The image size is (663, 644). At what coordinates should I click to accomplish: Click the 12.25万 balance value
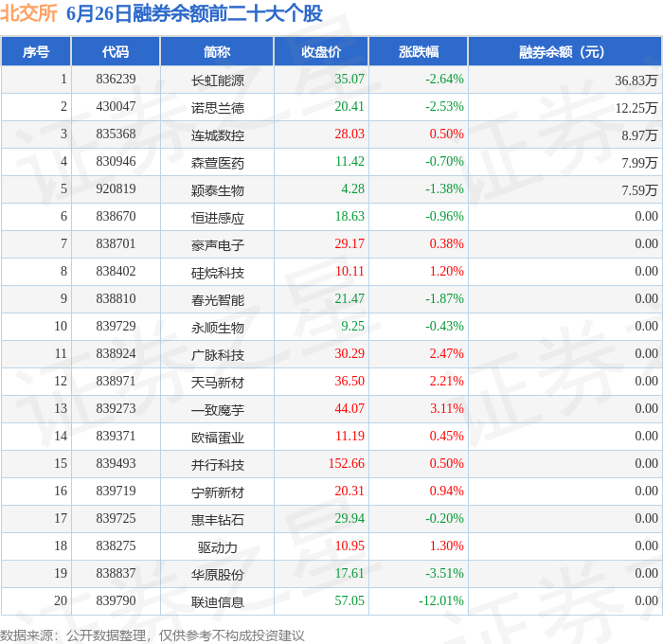[636, 107]
